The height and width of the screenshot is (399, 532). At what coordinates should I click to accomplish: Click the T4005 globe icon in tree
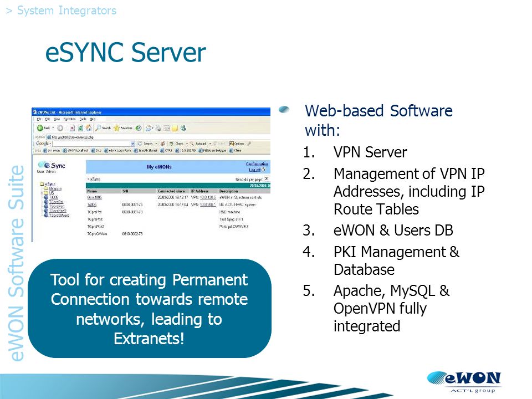point(46,197)
